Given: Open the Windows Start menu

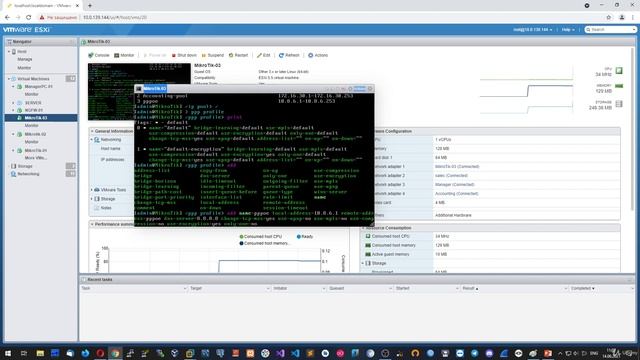Looking at the screenshot, I should click(8, 353).
